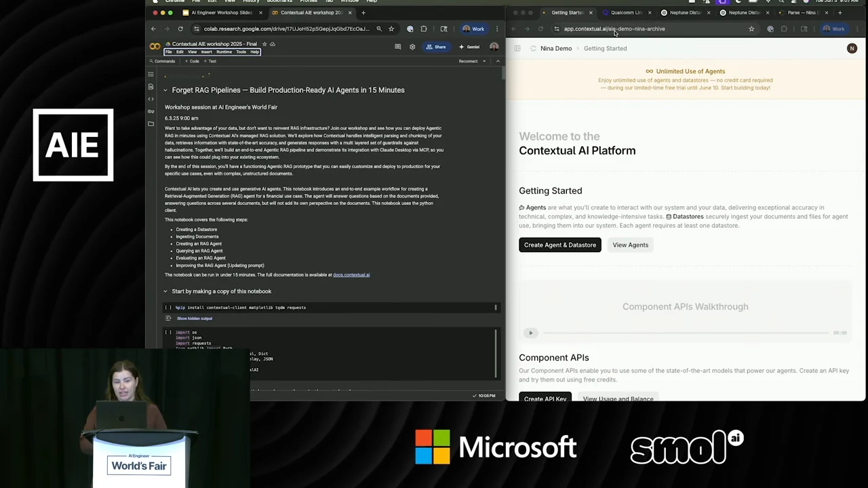
Task: Open the Colab comments icon
Action: point(398,47)
